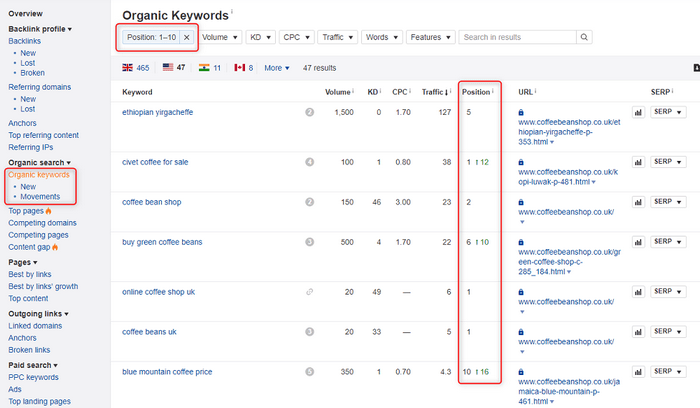
Task: Show history chart for civet coffee for sale
Action: 638,162
